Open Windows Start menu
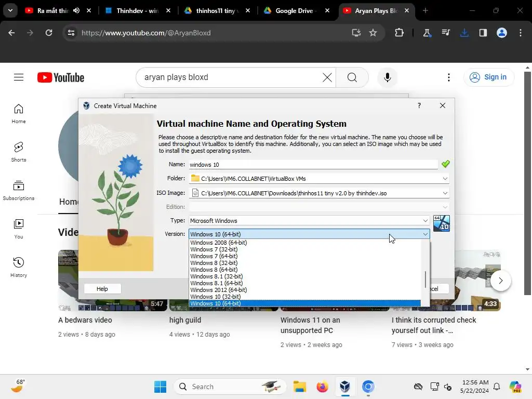This screenshot has width=532, height=399. 160,387
